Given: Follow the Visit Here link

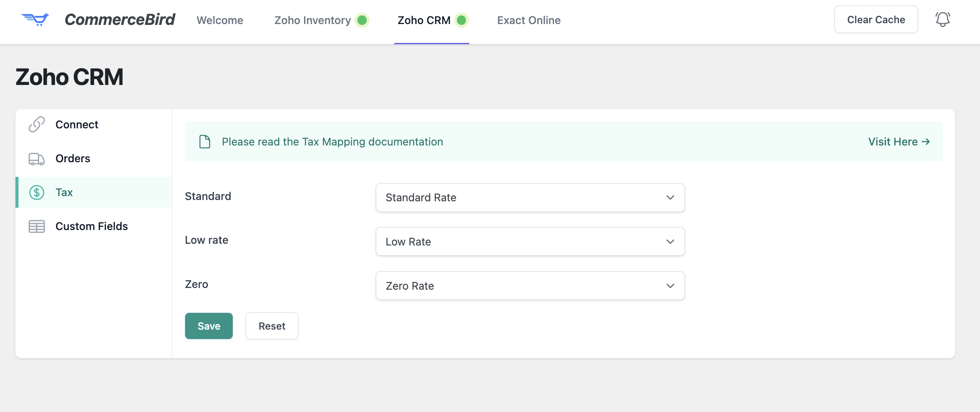Looking at the screenshot, I should (x=899, y=142).
